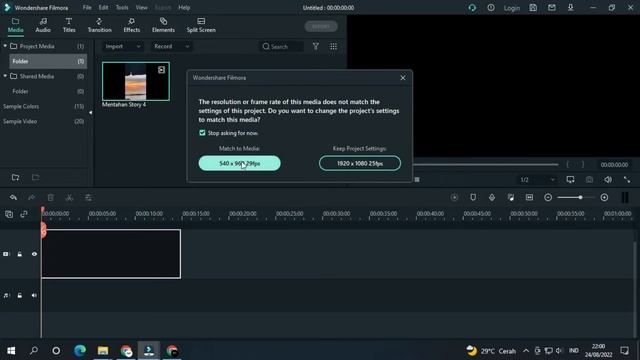
Task: Click the 1920 x 1080 25fps button
Action: pos(360,163)
